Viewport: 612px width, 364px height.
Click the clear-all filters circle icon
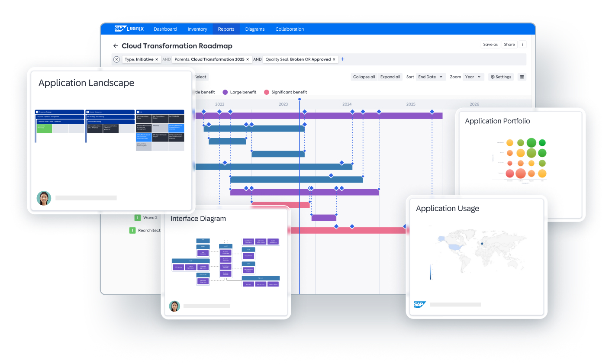point(116,59)
